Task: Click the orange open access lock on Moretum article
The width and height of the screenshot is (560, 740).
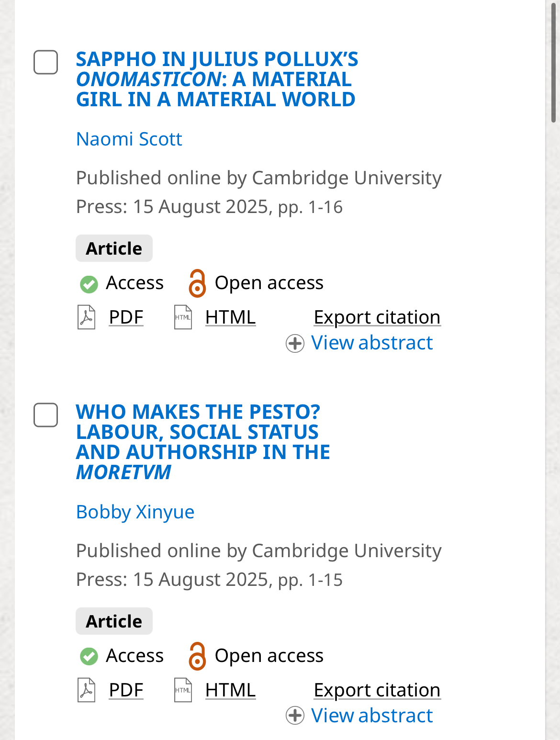Action: point(197,656)
